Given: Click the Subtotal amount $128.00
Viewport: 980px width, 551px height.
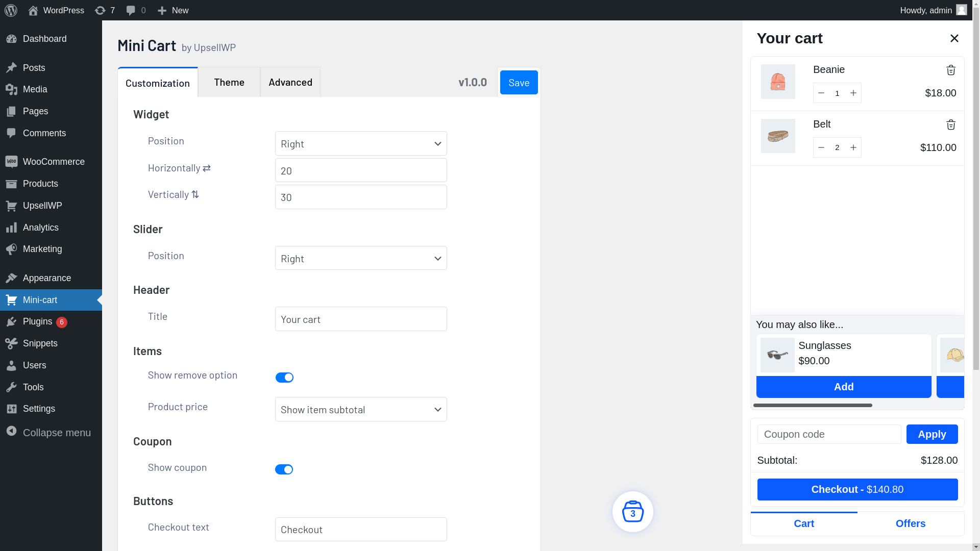Looking at the screenshot, I should coord(939,460).
